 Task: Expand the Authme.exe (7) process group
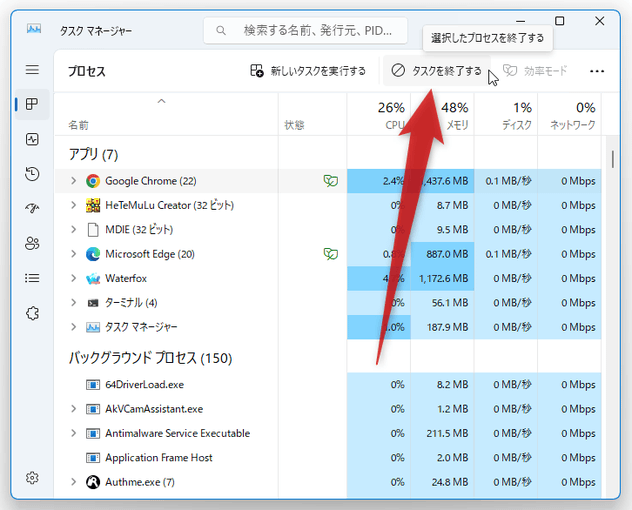tap(73, 482)
